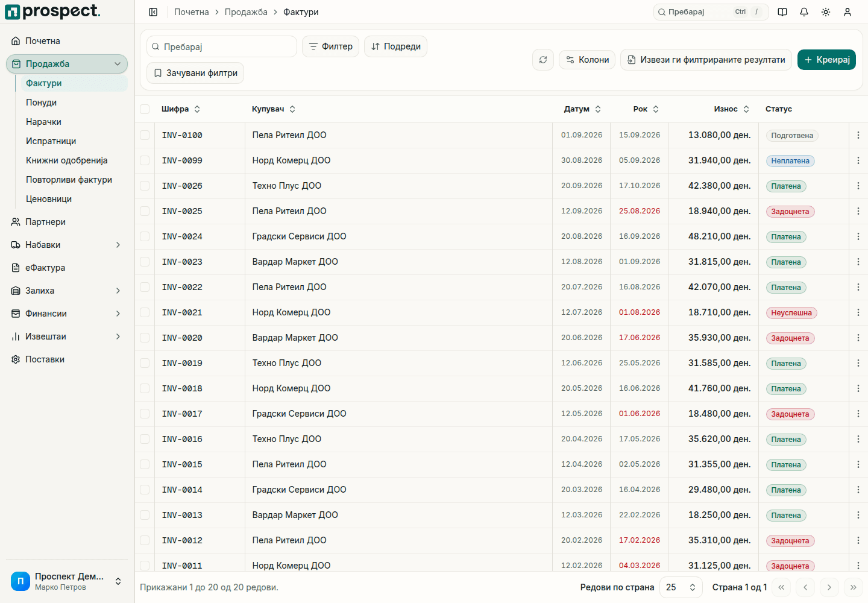This screenshot has height=603, width=868.
Task: Open row actions menu for INV-0099
Action: coord(858,160)
